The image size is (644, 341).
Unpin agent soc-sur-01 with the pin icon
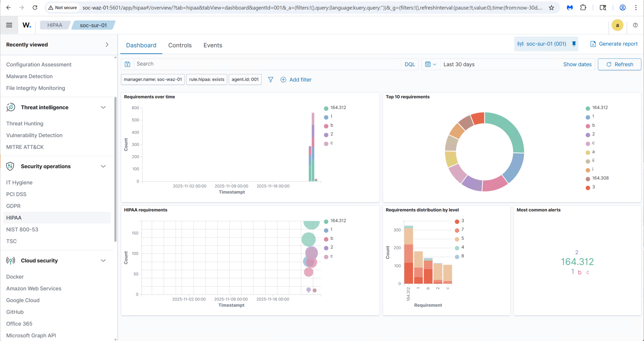pos(574,44)
